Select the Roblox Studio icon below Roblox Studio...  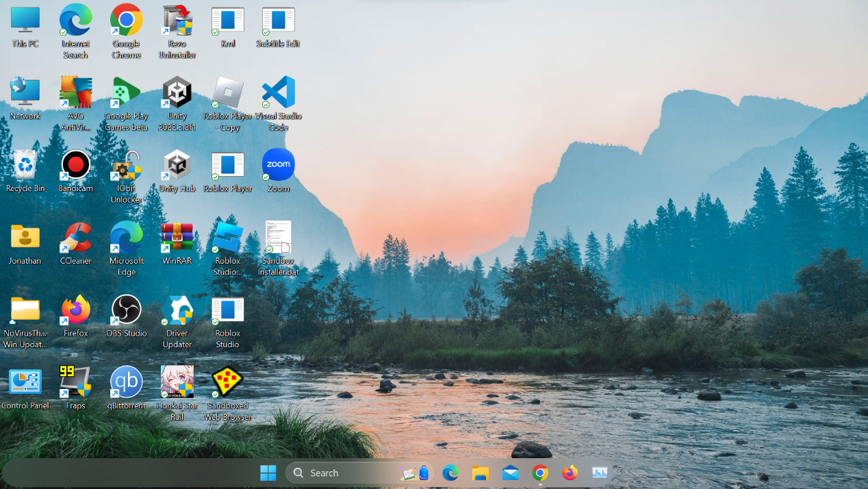[228, 321]
